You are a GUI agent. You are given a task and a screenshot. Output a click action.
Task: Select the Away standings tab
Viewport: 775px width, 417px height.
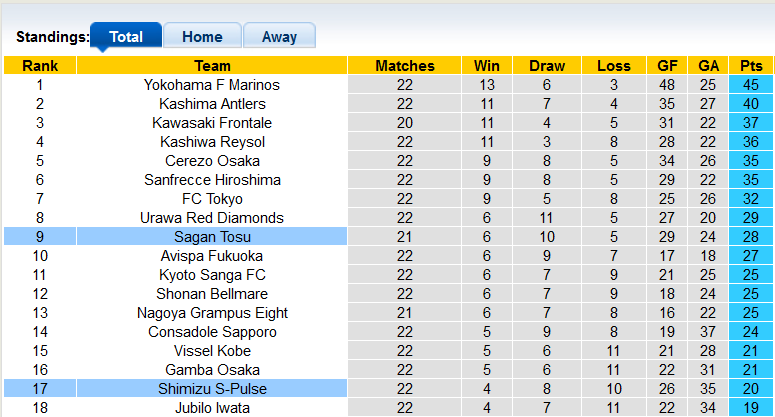[x=279, y=37]
